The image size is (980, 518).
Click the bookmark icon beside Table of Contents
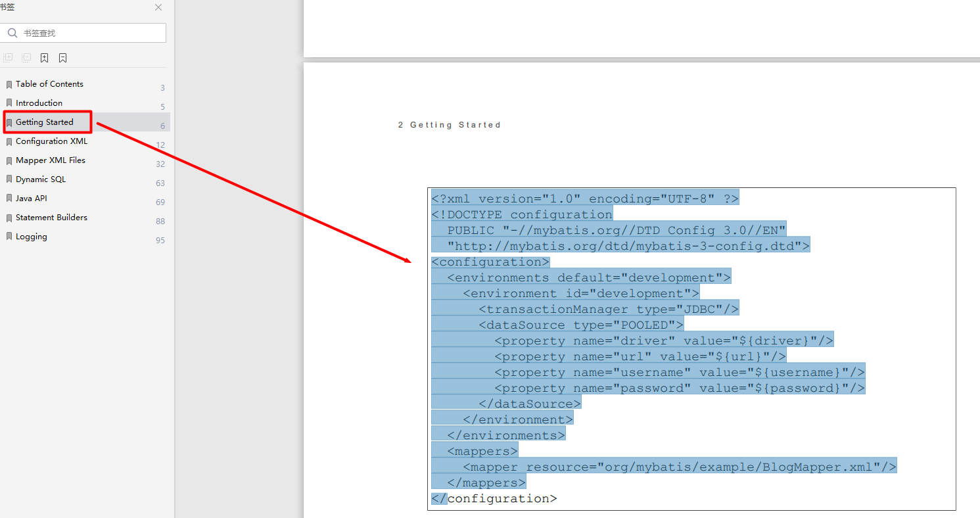(9, 85)
